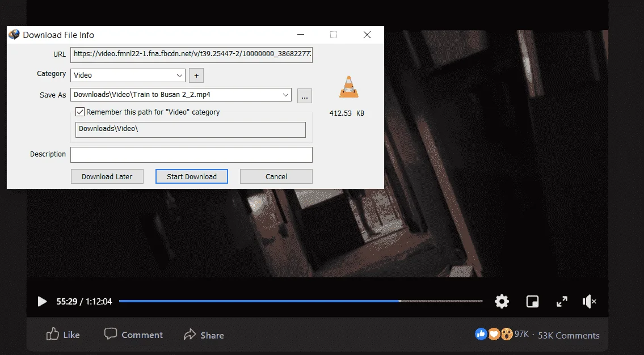Click the Comment speech bubble icon

[111, 333]
